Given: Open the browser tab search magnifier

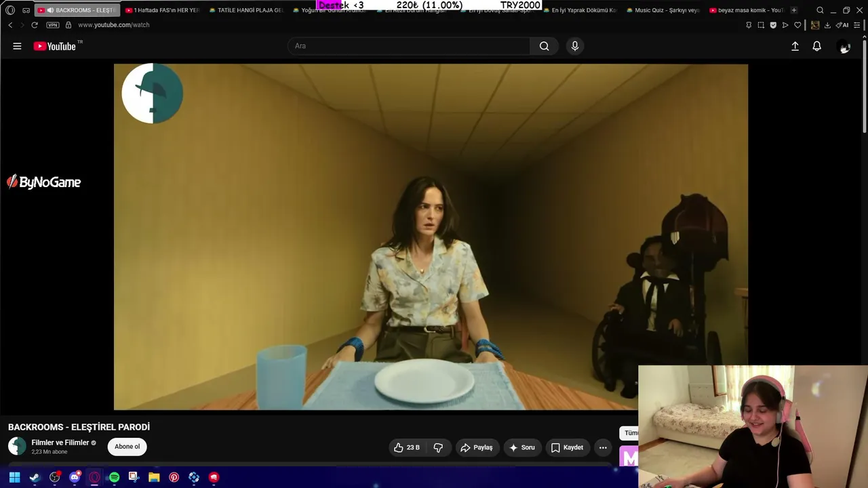Looking at the screenshot, I should click(x=820, y=10).
